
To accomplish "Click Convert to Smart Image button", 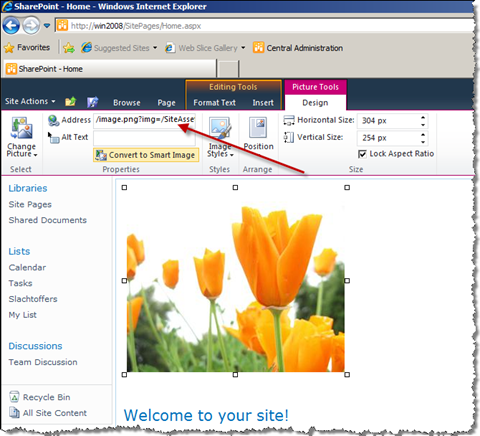I will [x=146, y=155].
